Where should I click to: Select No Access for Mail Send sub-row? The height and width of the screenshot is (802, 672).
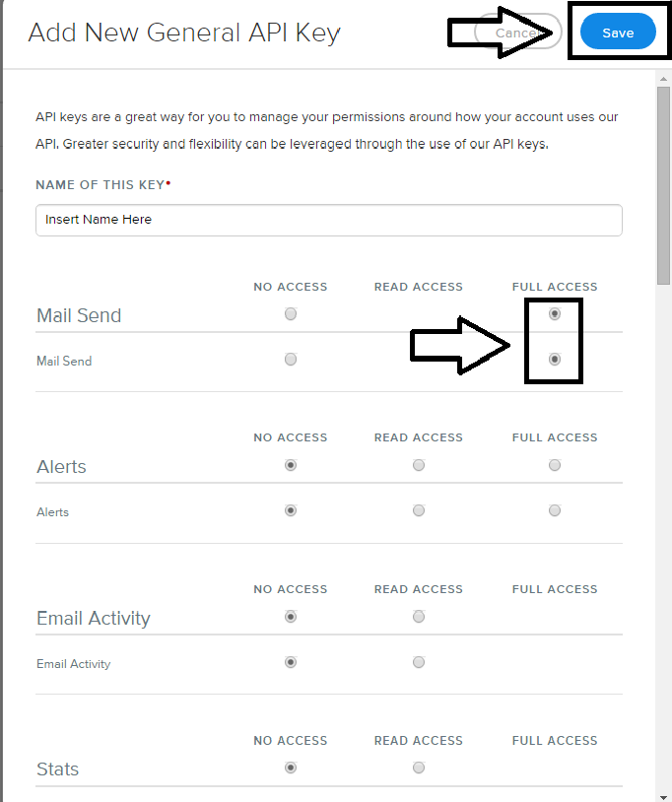(x=291, y=360)
